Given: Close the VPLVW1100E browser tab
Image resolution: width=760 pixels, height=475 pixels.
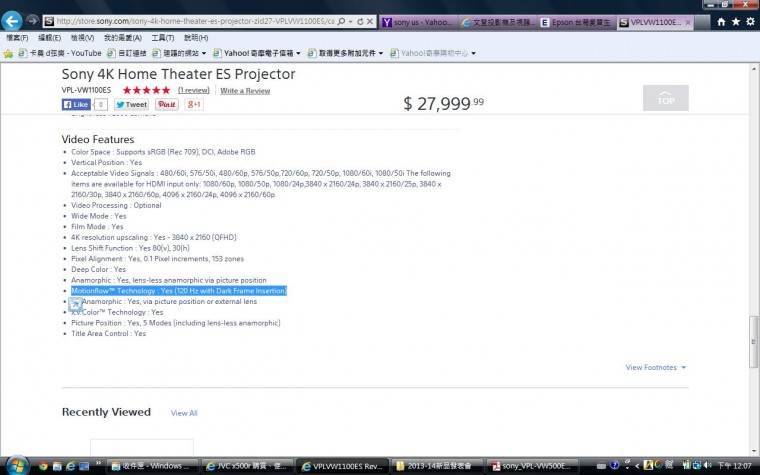Looking at the screenshot, I should tap(688, 22).
